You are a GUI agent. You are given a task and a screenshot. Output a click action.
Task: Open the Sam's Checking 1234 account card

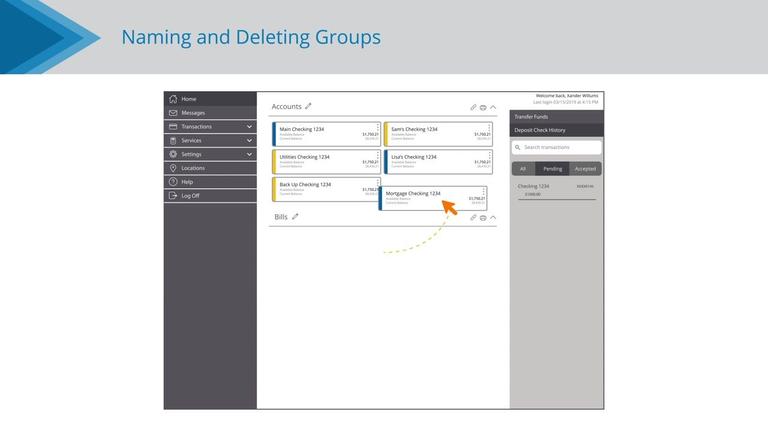click(x=438, y=134)
